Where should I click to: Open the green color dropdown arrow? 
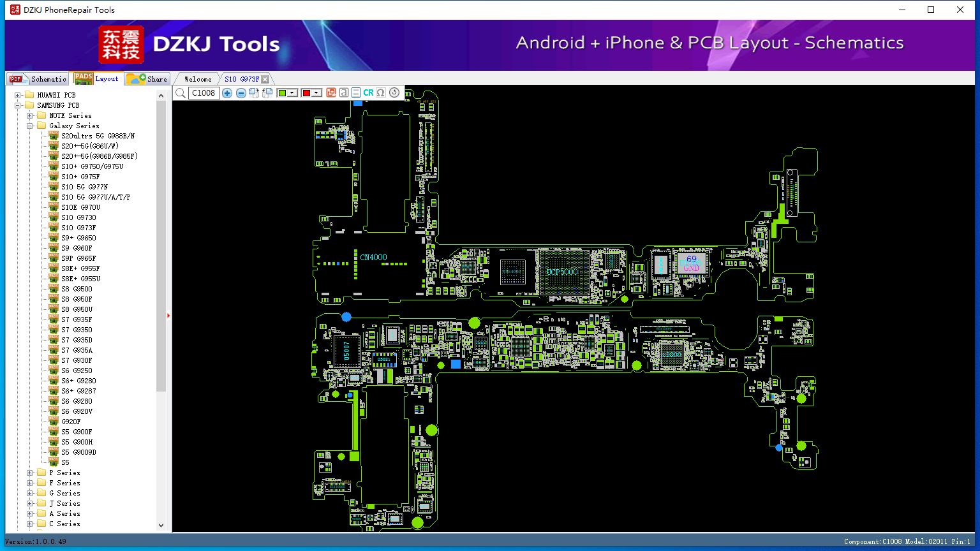point(292,93)
